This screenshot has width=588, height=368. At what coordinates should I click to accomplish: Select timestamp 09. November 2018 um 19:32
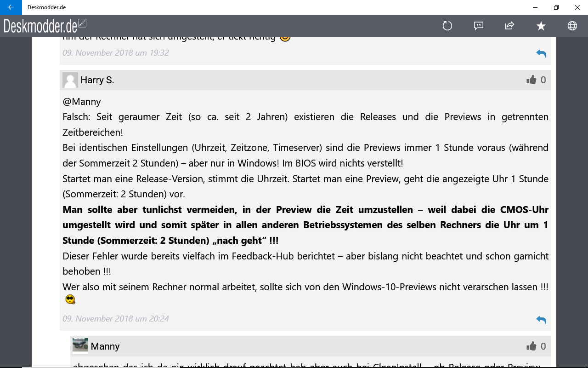pyautogui.click(x=116, y=53)
